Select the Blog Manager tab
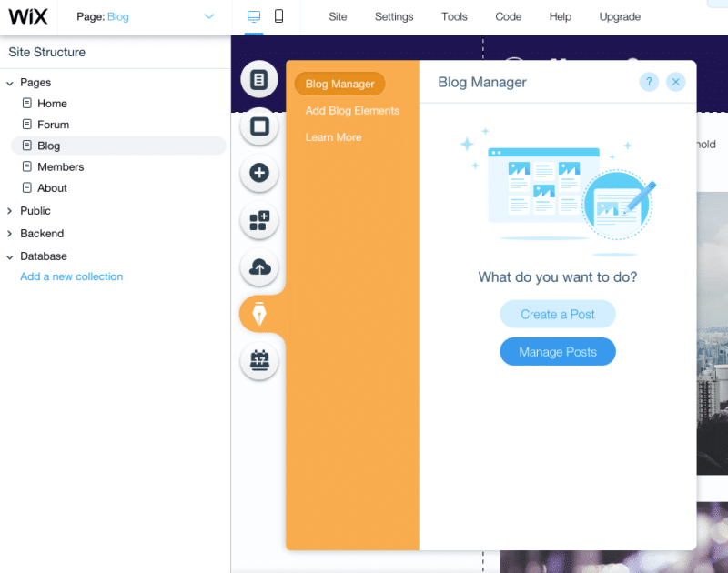The height and width of the screenshot is (573, 728). click(x=339, y=84)
